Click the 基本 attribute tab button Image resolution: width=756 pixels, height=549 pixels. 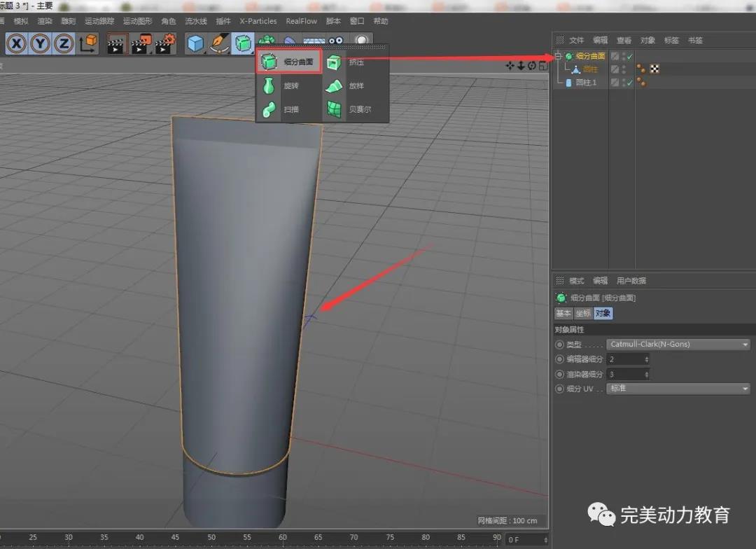(x=563, y=314)
